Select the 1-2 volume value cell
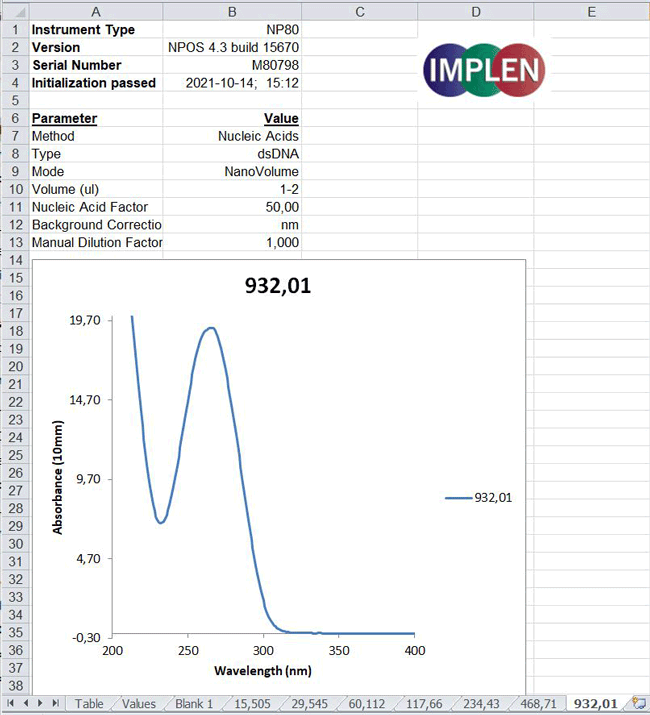The height and width of the screenshot is (715, 650). [232, 189]
